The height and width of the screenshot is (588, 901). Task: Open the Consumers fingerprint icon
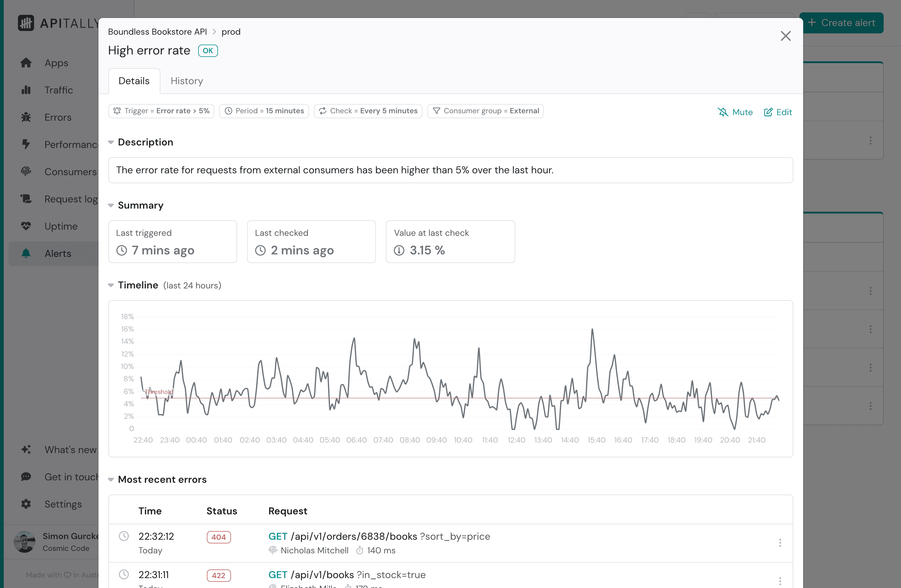pos(26,172)
